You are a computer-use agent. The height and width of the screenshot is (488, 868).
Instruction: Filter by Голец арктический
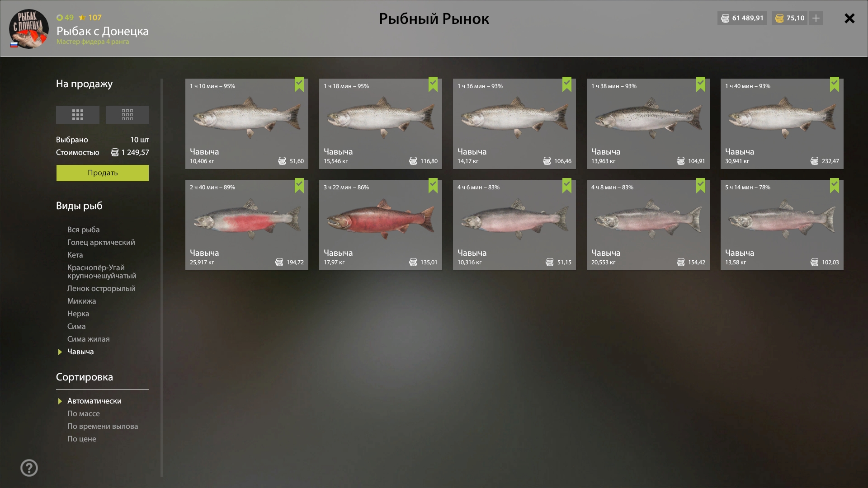(101, 242)
